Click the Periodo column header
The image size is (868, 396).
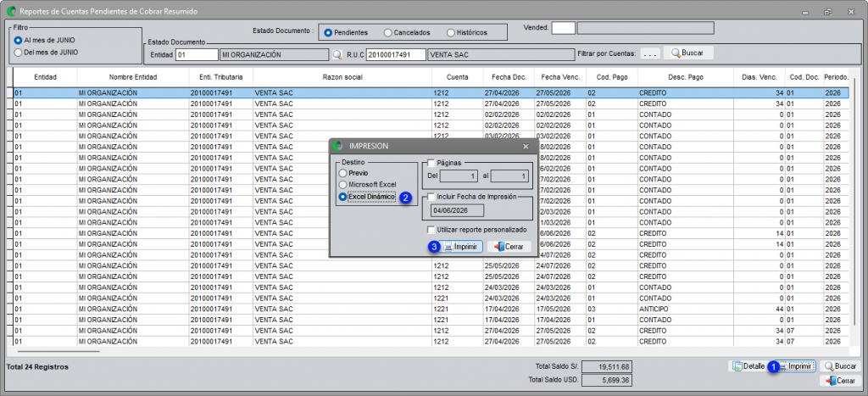(x=836, y=77)
